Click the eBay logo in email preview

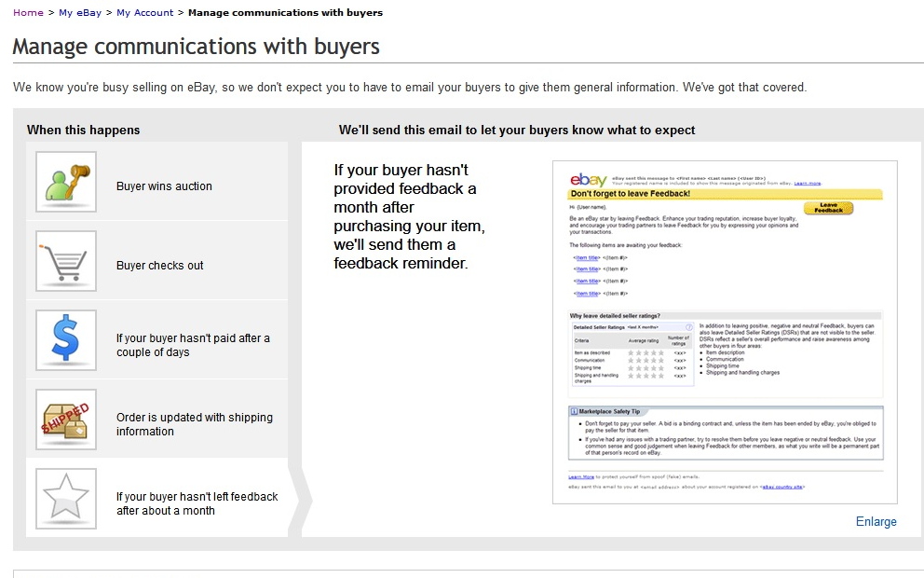click(x=589, y=179)
